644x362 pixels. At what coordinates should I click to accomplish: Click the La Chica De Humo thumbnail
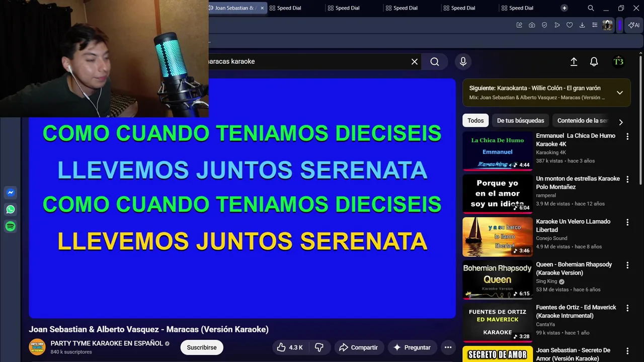[498, 151]
